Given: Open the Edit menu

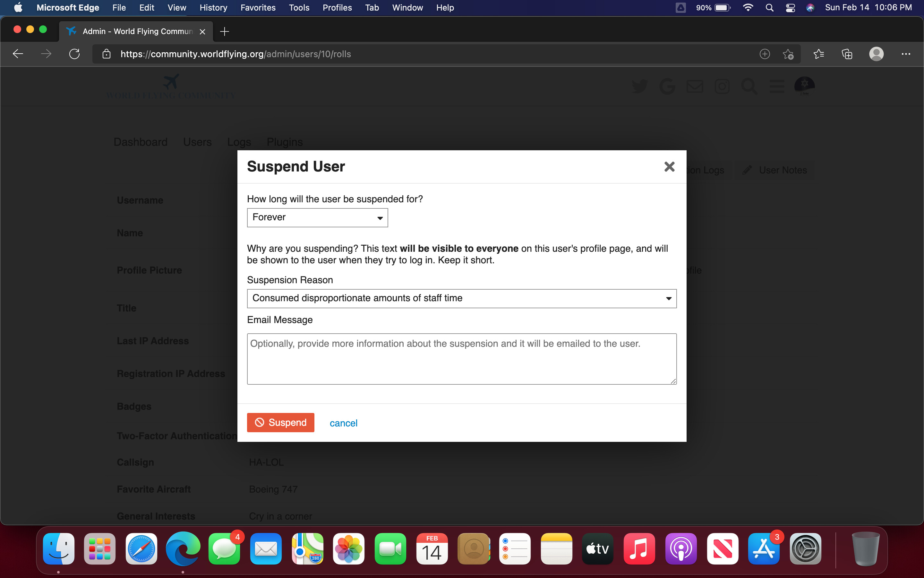Looking at the screenshot, I should click(147, 8).
